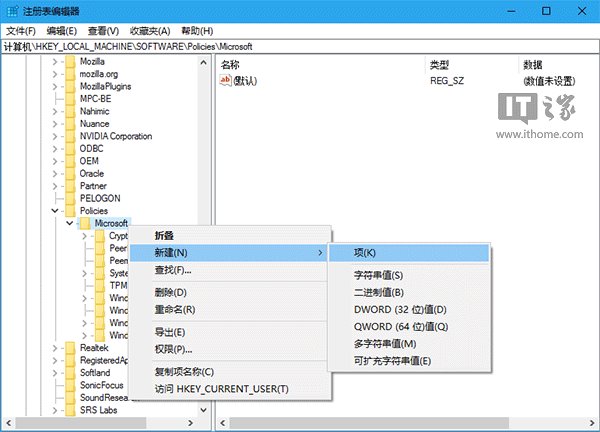Click the registry path address bar
Screen dimensions: 600x432
[x=300, y=47]
